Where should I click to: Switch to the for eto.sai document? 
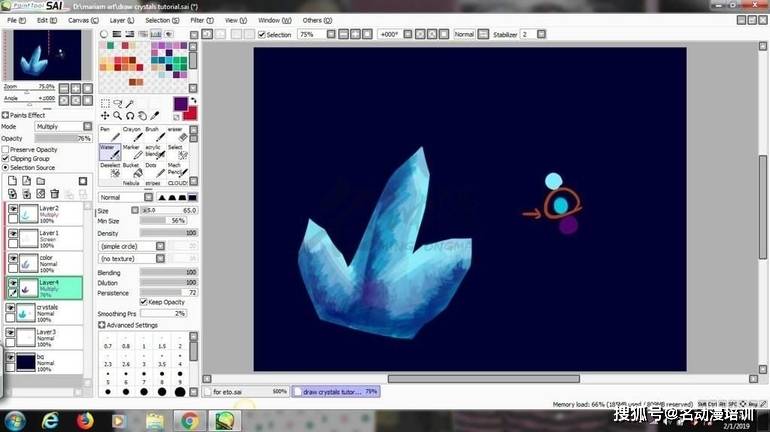247,391
